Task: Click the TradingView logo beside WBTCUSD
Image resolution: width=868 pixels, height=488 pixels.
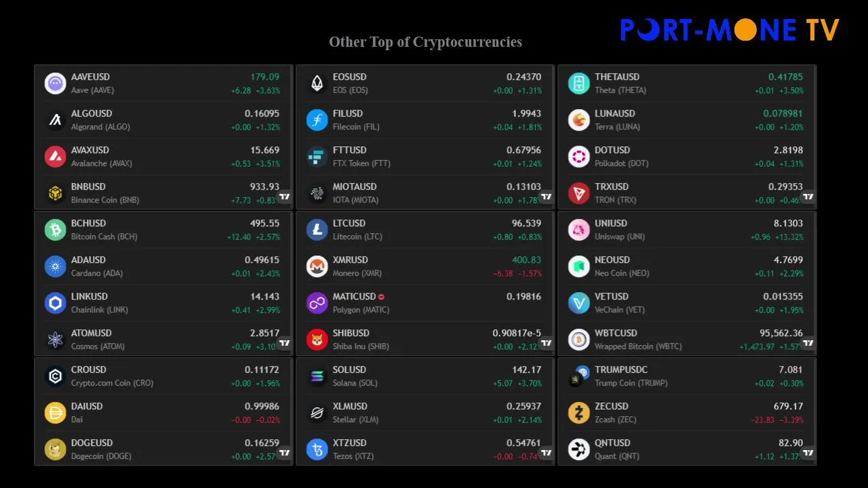Action: point(808,343)
